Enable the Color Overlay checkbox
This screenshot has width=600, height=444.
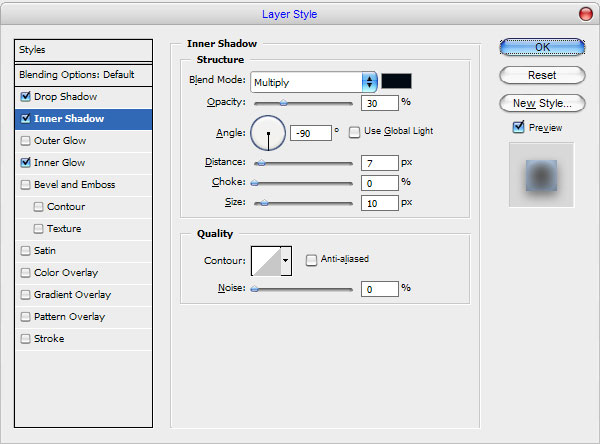pos(25,273)
